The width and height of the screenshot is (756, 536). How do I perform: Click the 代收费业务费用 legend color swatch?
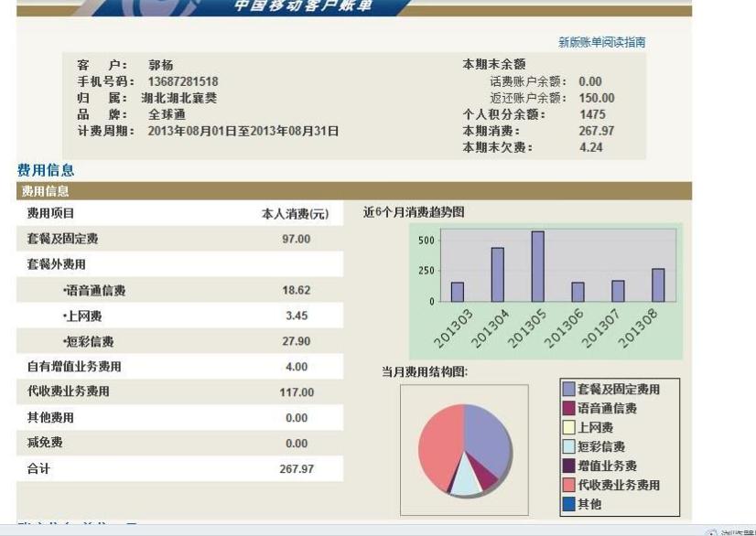pos(569,485)
